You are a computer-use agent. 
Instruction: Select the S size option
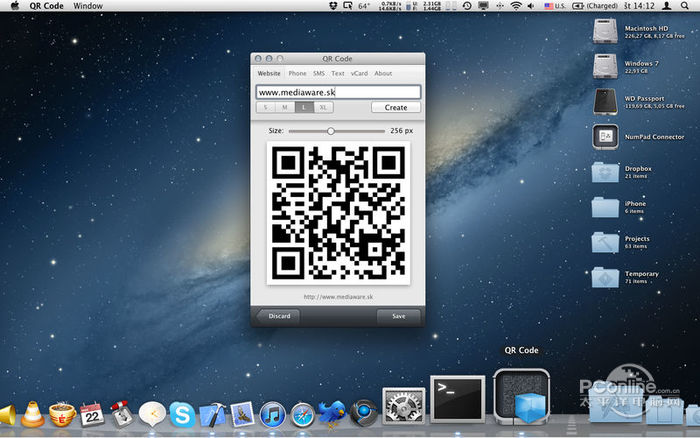266,107
